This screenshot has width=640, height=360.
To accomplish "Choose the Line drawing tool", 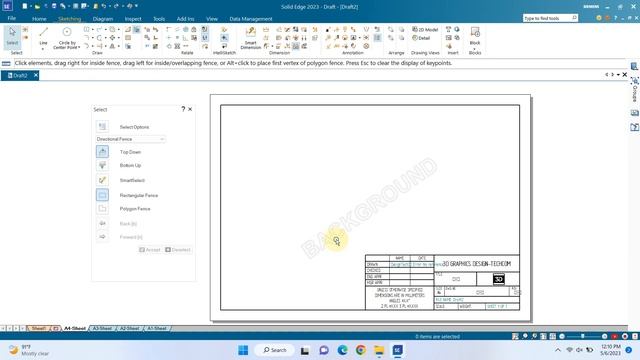I will (43, 34).
